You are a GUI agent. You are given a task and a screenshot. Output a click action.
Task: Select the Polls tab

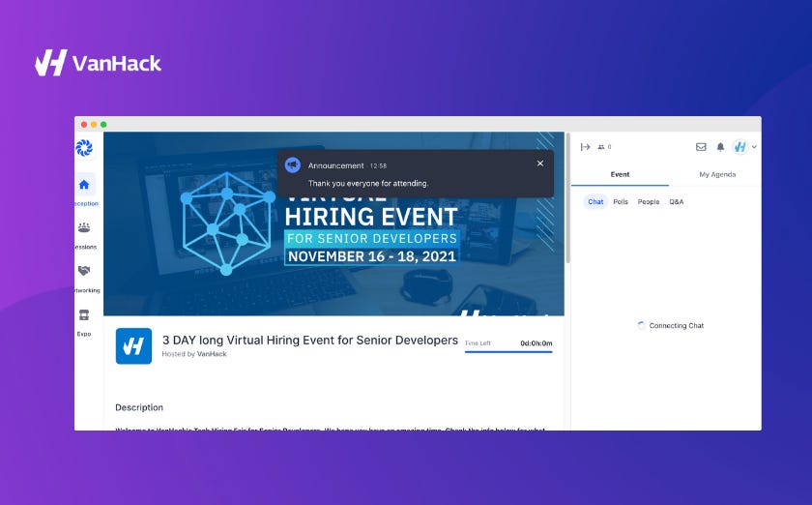[621, 201]
